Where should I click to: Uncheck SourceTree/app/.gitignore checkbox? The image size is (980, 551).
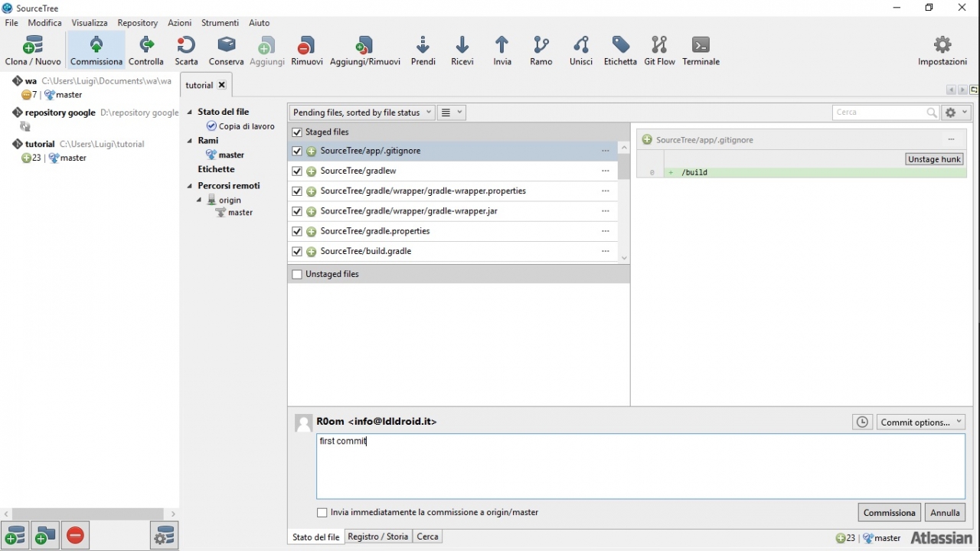297,152
